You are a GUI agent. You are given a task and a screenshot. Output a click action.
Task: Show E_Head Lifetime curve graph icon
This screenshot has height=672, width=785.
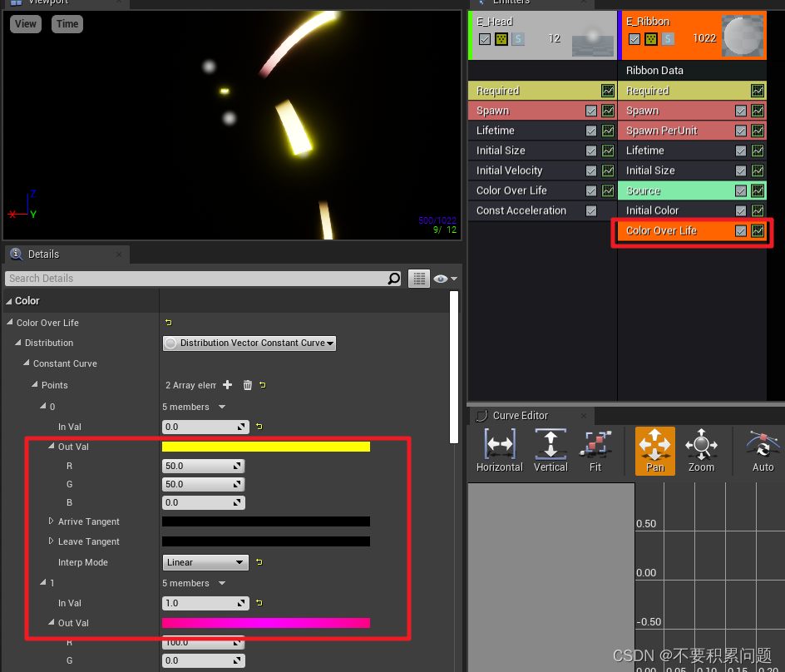pyautogui.click(x=608, y=131)
